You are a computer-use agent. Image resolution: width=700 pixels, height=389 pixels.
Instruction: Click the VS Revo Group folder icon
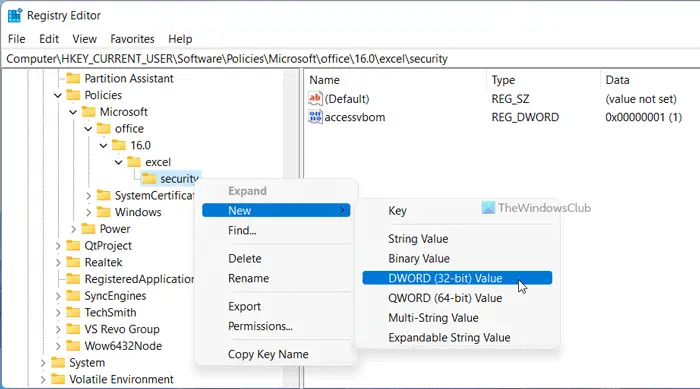click(73, 329)
